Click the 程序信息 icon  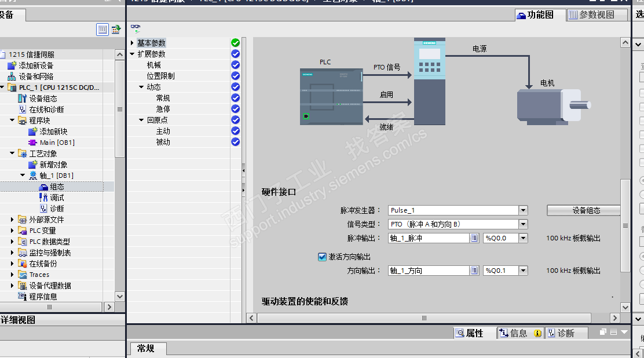tap(22, 297)
